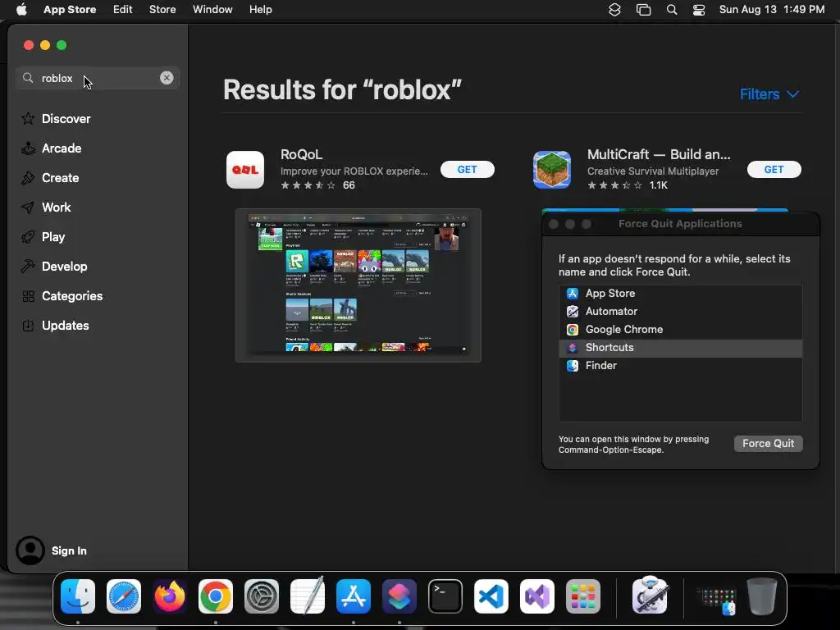
Task: Open Spotlight search in menu bar
Action: 672,10
